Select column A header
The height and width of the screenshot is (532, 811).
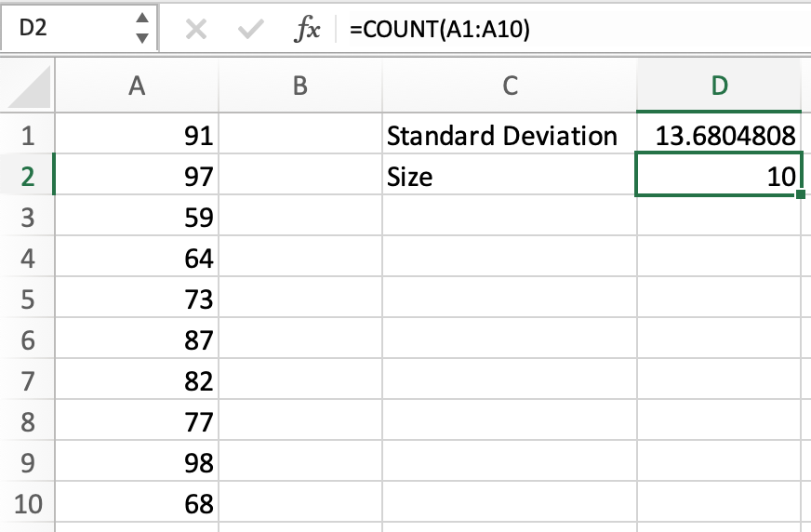[x=138, y=86]
